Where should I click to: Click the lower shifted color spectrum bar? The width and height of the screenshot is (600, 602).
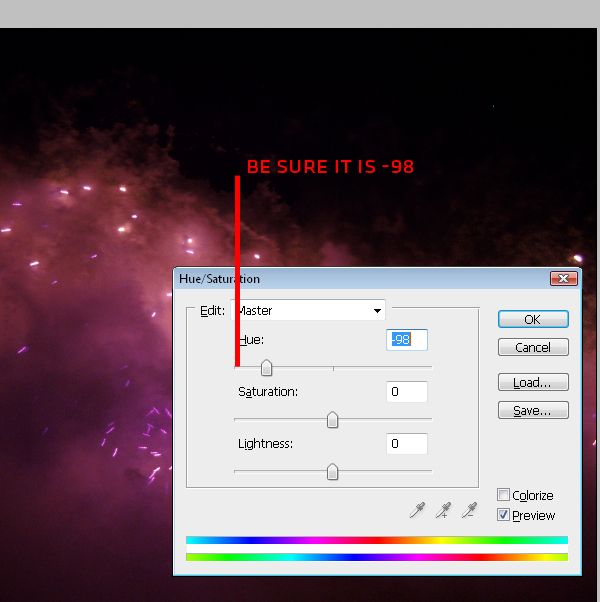(x=377, y=557)
